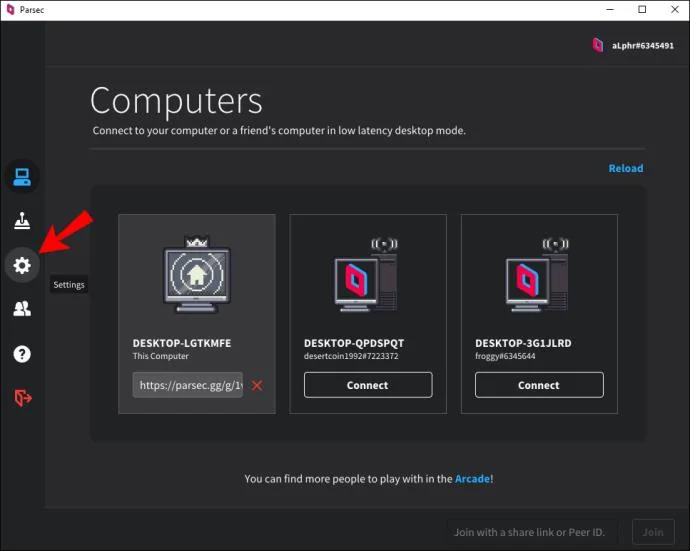This screenshot has height=551, width=690.
Task: Close the Parsec window
Action: pyautogui.click(x=675, y=10)
